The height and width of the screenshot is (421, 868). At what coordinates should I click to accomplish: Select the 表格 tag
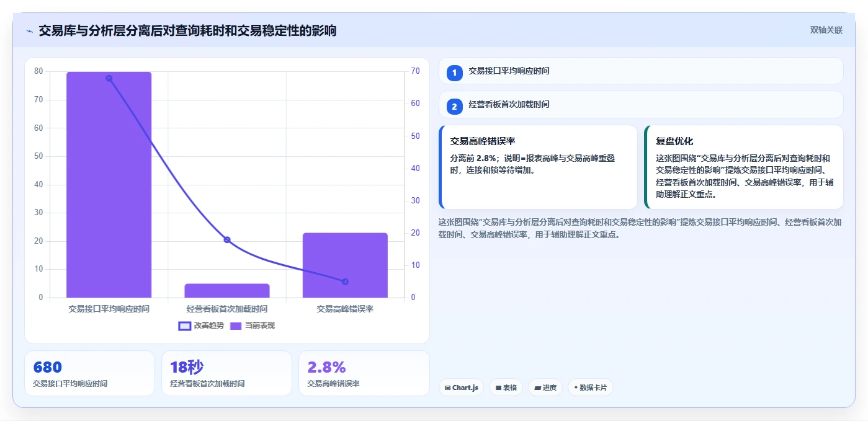(x=506, y=388)
